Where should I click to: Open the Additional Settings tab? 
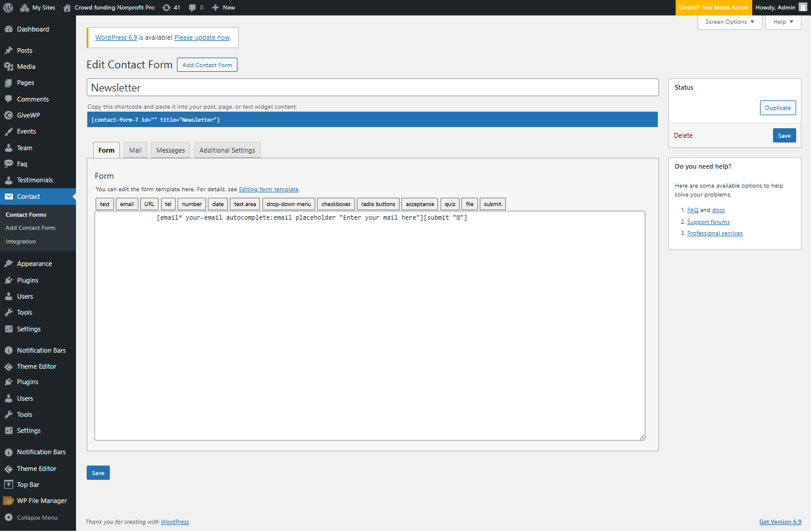(227, 150)
